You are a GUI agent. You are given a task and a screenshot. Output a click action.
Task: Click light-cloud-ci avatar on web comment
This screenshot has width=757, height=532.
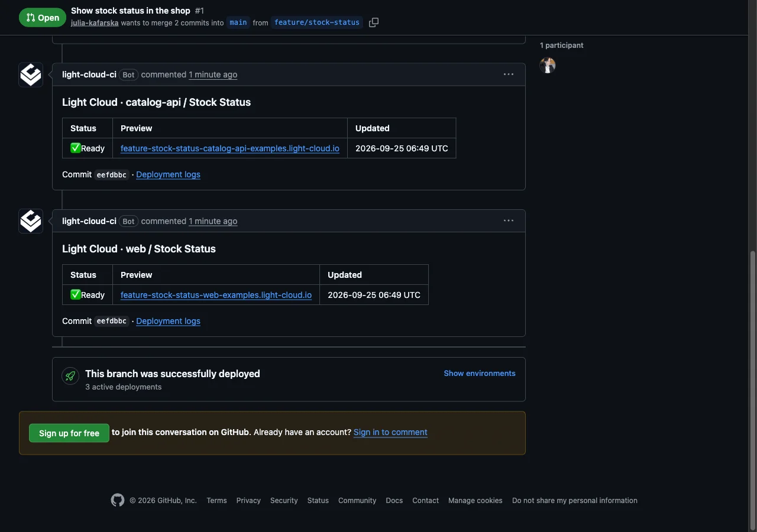click(x=31, y=221)
